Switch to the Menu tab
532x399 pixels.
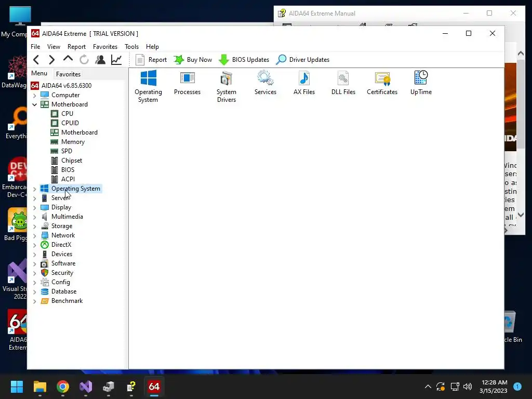click(x=39, y=73)
